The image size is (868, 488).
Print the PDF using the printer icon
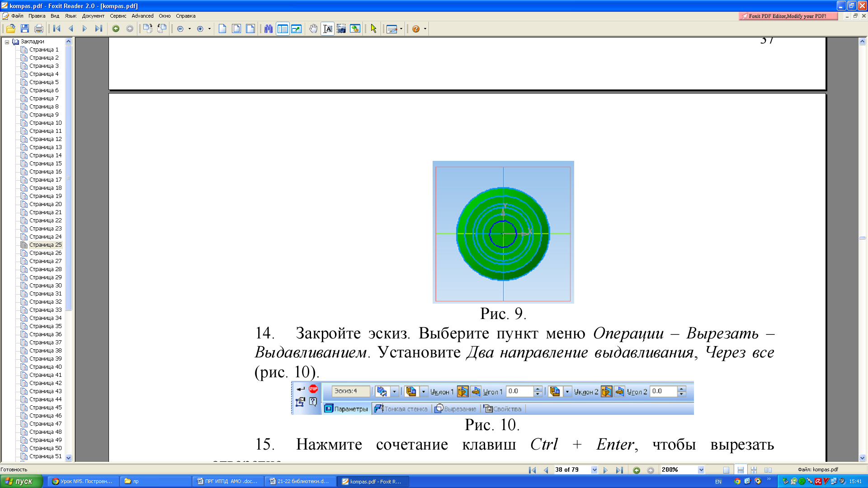[39, 29]
